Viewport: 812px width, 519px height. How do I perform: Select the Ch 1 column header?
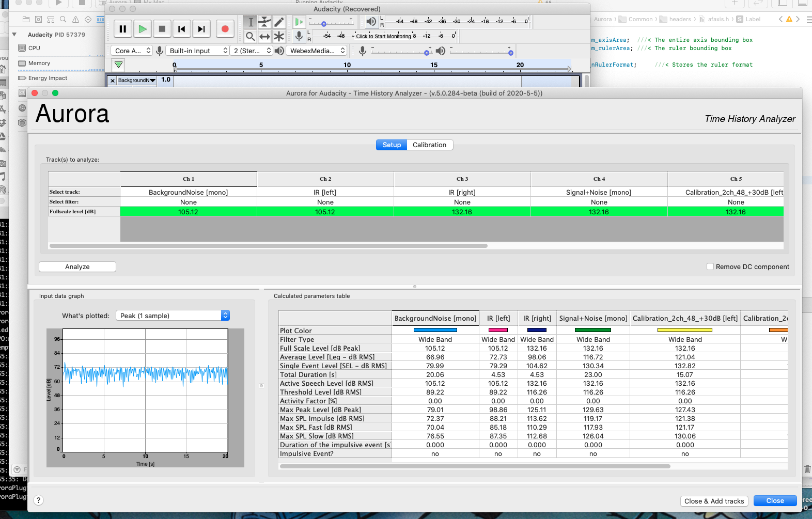coord(189,179)
